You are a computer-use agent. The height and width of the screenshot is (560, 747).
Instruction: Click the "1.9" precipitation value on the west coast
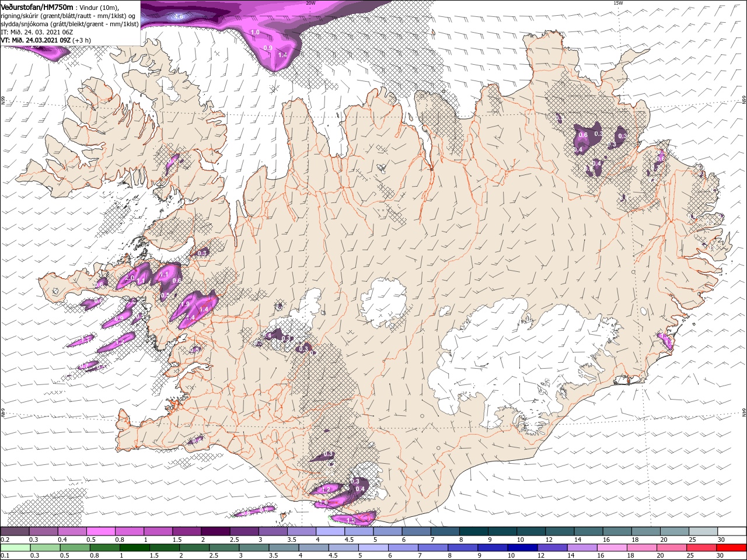[x=186, y=304]
